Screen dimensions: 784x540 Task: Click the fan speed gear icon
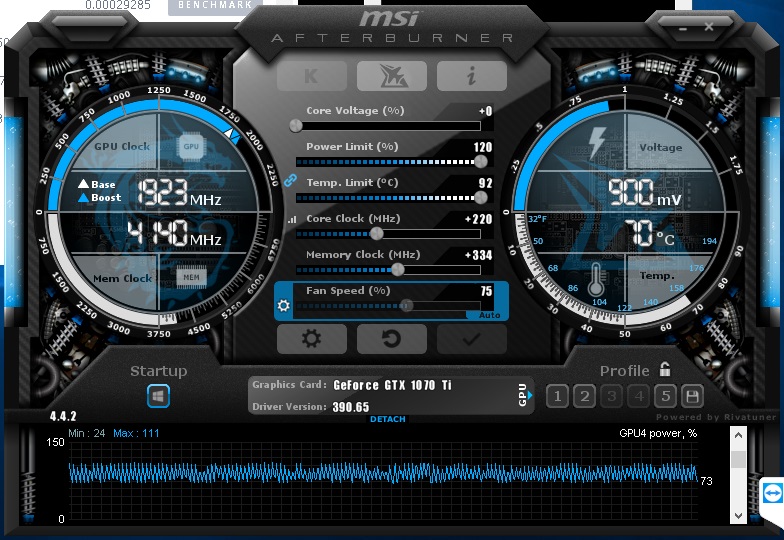click(284, 305)
